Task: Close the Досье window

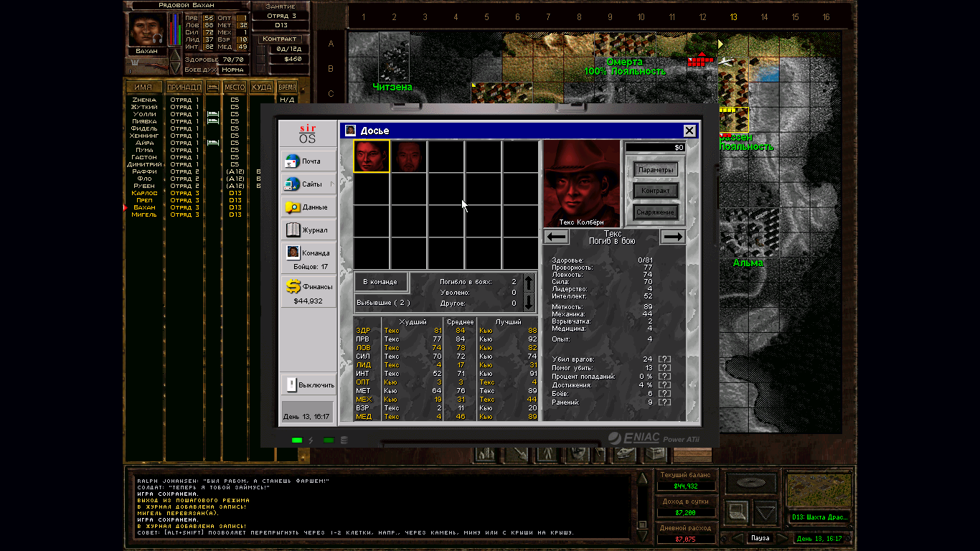Action: [x=689, y=131]
